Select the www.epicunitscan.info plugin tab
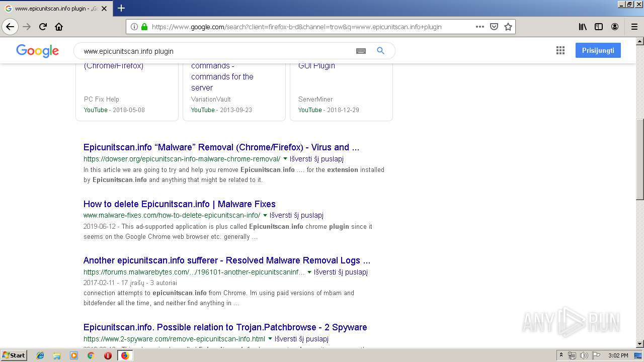This screenshot has width=644, height=362. (x=56, y=9)
